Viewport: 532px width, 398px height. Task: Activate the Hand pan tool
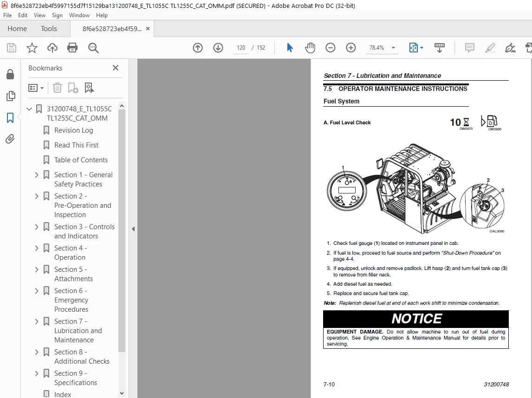(310, 48)
